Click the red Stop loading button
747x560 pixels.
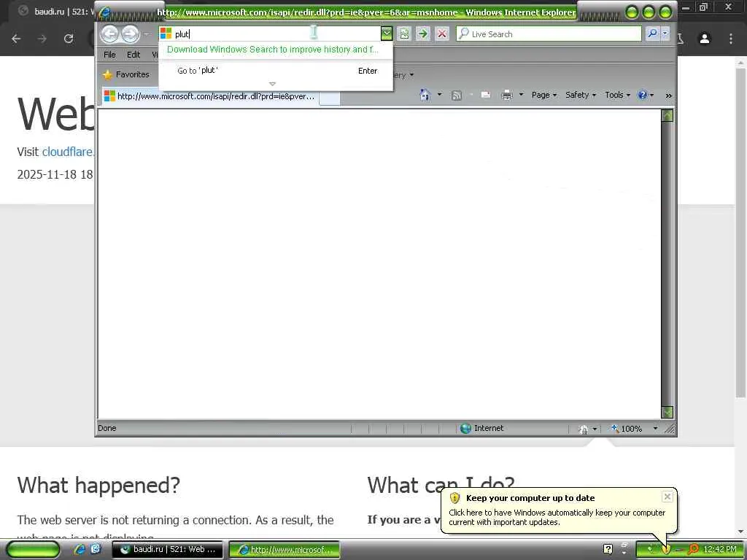click(442, 34)
